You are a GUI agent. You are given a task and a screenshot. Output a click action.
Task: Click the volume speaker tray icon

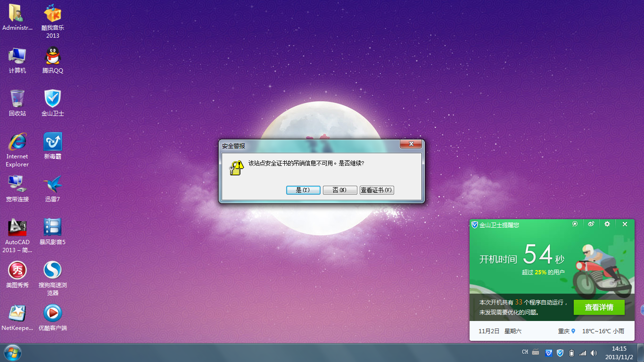[594, 353]
